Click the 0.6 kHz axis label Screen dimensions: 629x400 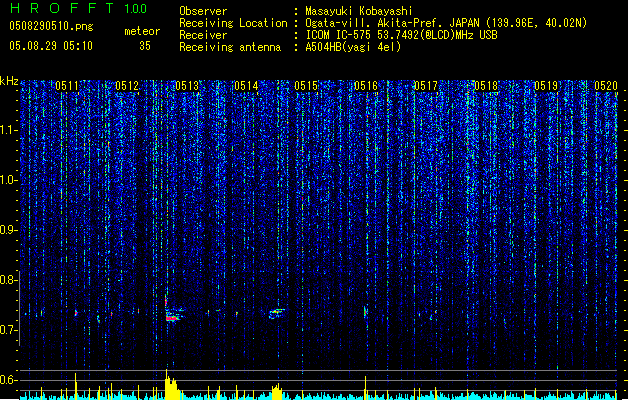click(x=8, y=380)
